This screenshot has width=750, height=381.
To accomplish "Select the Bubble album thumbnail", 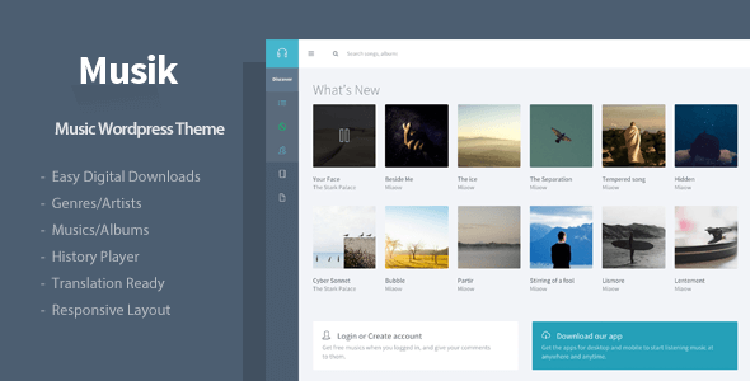I will click(x=417, y=237).
